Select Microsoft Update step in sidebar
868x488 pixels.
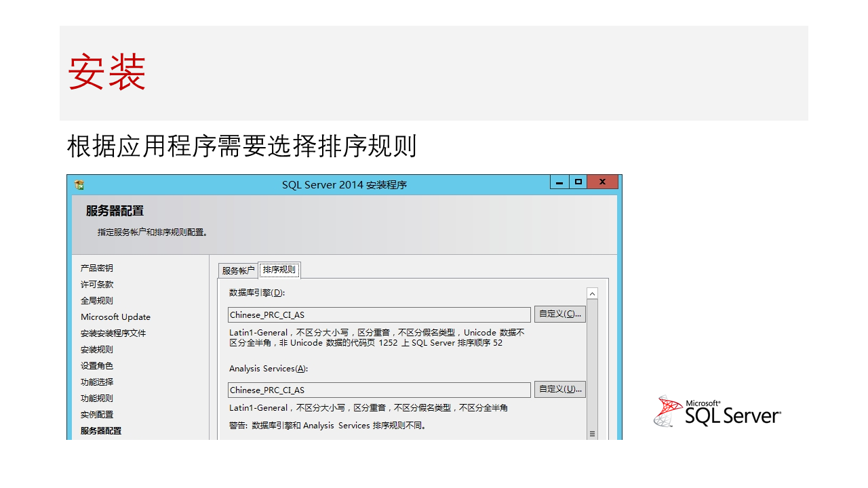tap(115, 317)
